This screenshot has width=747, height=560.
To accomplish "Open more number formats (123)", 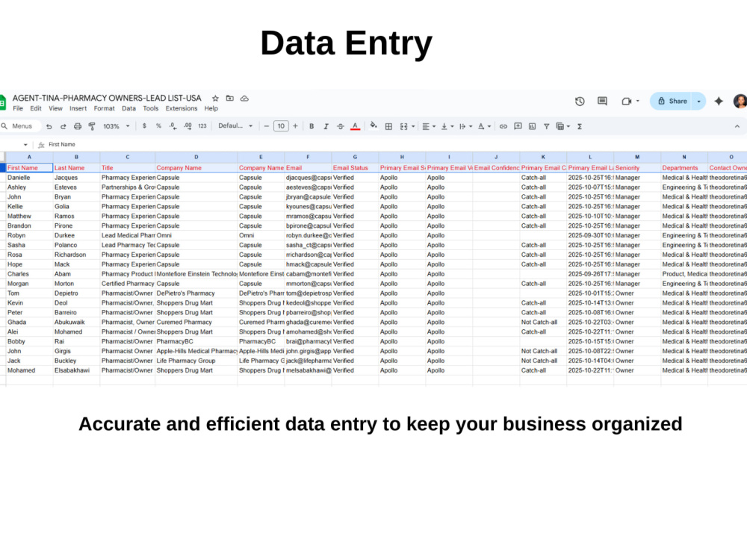I will click(x=202, y=126).
